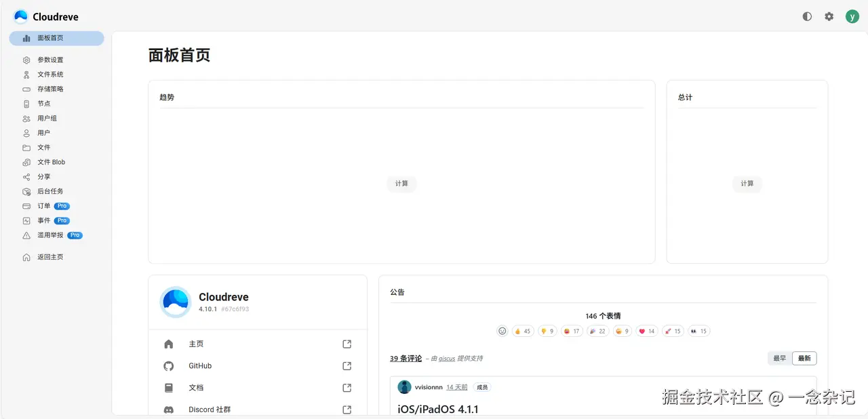The width and height of the screenshot is (868, 419).
Task: Click 计算 button in the 趋势 card
Action: tap(401, 183)
